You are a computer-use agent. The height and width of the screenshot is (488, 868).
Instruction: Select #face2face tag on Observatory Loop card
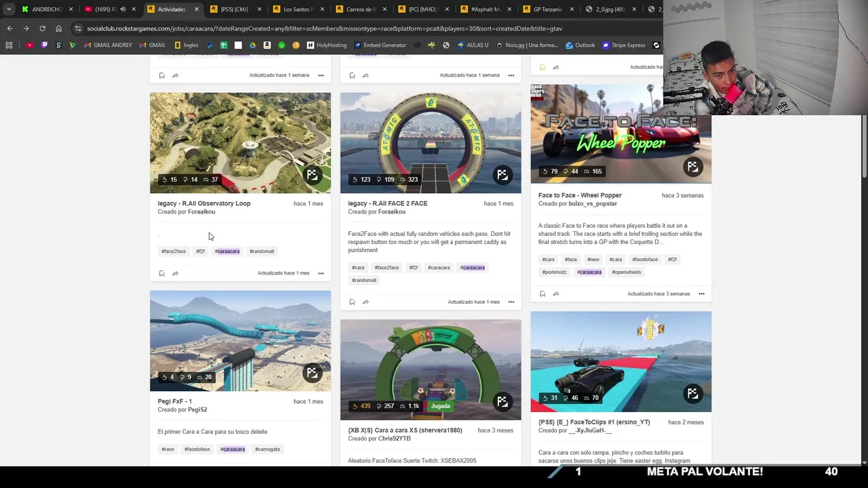174,251
